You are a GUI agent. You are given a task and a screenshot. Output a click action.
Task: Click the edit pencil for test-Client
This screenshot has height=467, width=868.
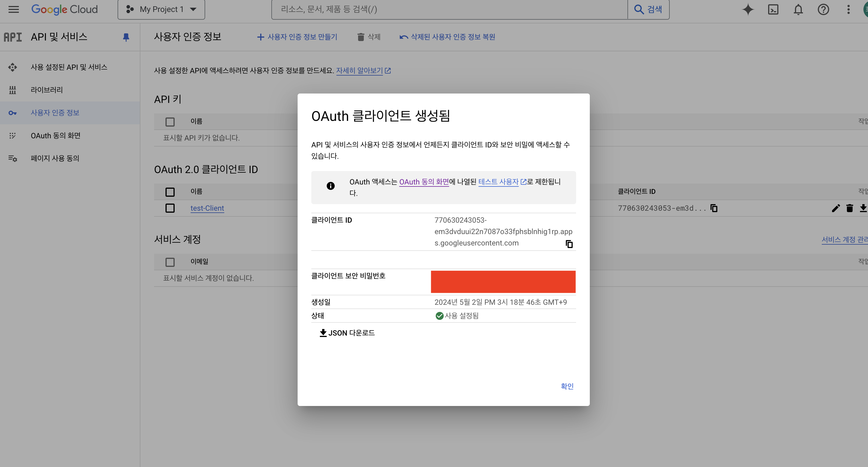836,208
